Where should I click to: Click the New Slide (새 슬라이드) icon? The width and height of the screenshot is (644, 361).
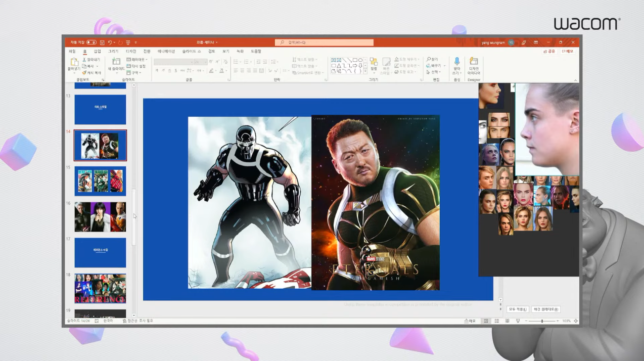click(x=116, y=61)
